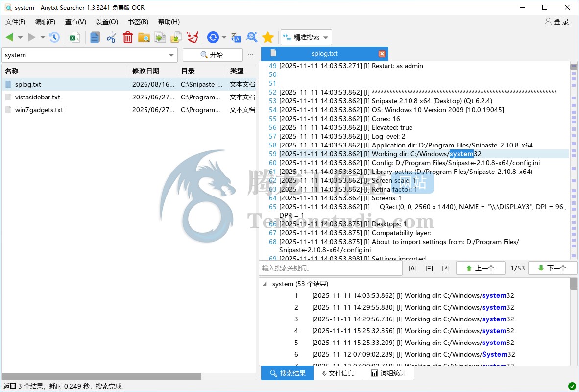Click the copy file icon with green arrow
This screenshot has width=579, height=392.
[x=160, y=37]
